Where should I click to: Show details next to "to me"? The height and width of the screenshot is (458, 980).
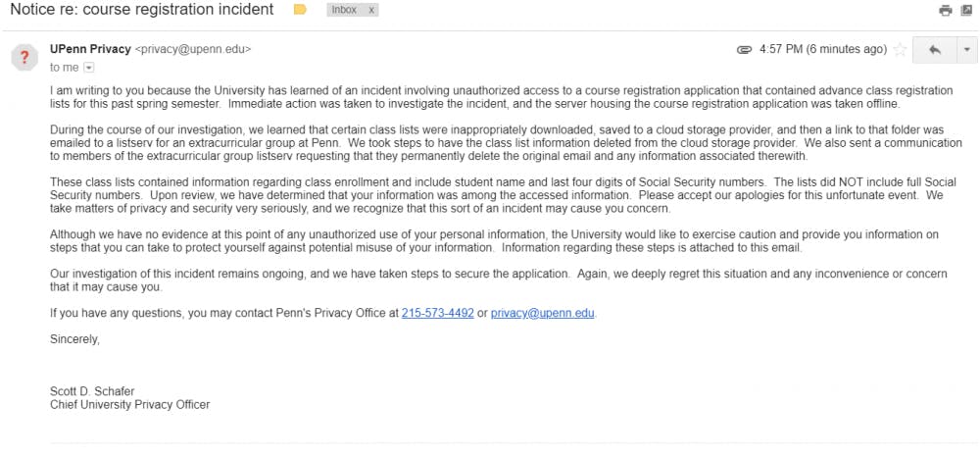pyautogui.click(x=89, y=68)
